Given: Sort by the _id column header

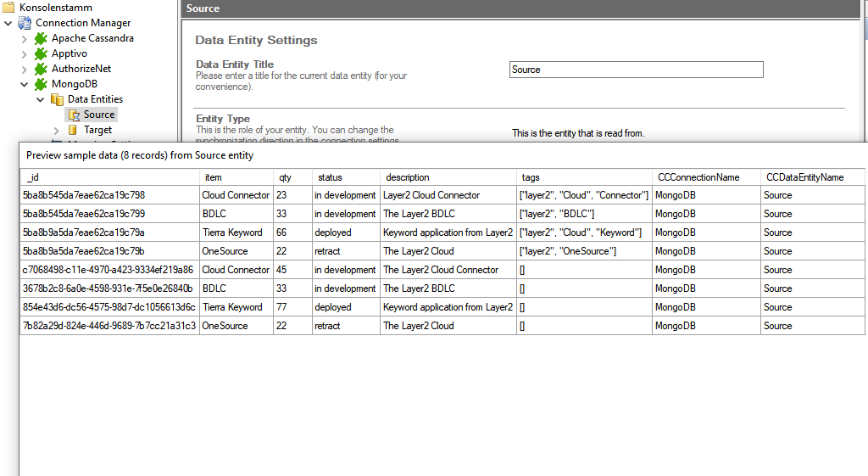Looking at the screenshot, I should (109, 177).
